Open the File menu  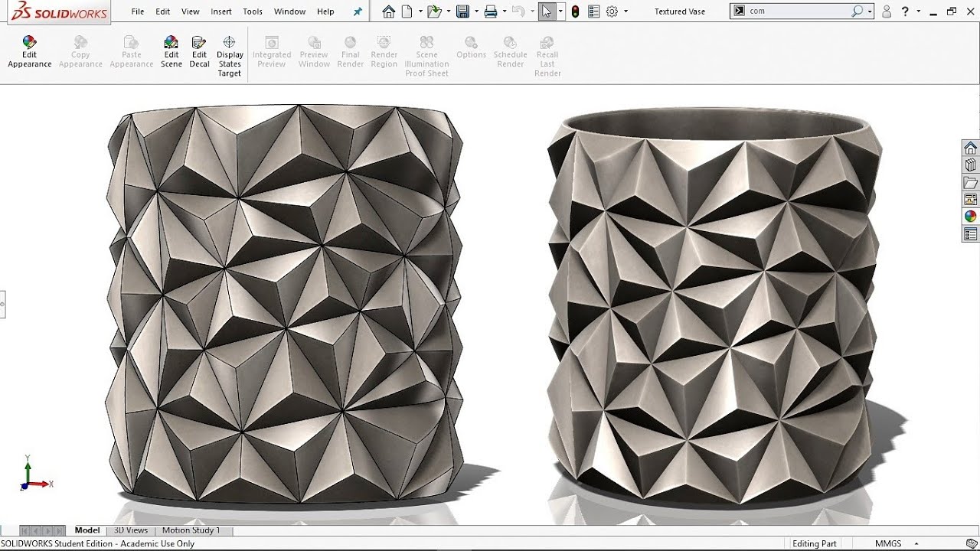tap(138, 11)
